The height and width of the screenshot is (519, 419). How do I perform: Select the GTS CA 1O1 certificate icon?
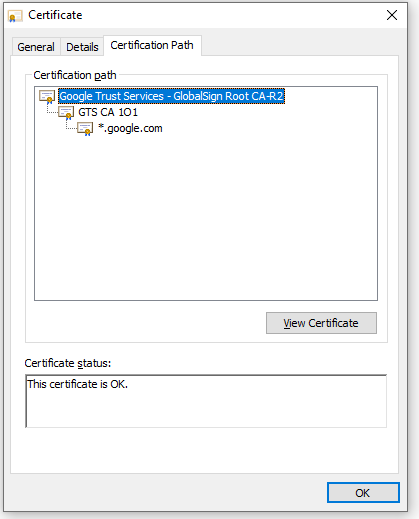66,113
